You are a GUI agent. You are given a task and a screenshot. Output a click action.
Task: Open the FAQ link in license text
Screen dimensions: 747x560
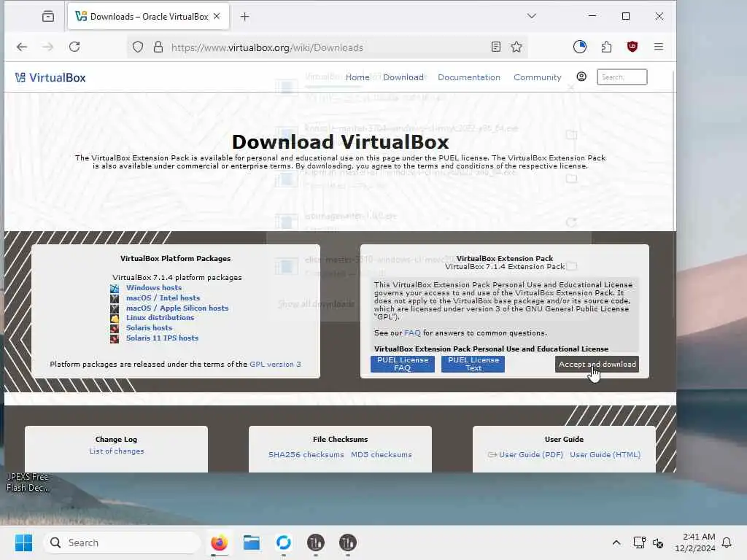[x=412, y=332]
